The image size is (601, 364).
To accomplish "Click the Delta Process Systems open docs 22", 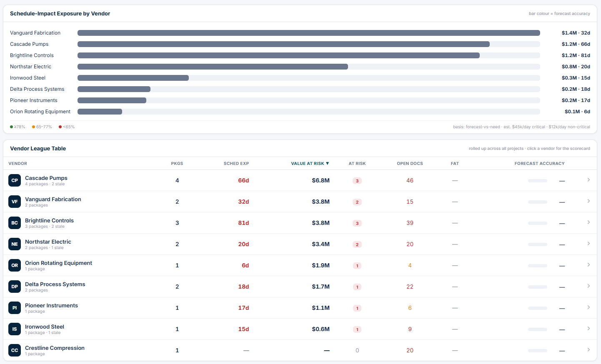I will [410, 287].
